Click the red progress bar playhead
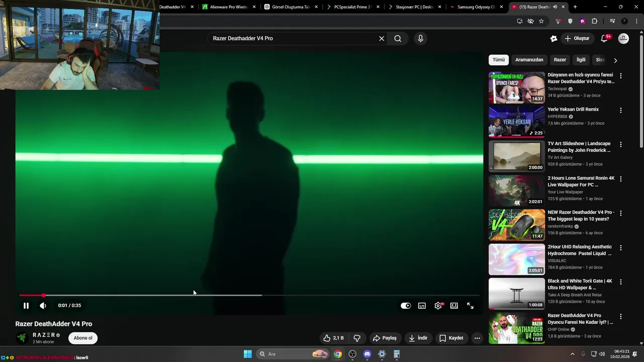Viewport: 644px width, 362px height. point(44,295)
